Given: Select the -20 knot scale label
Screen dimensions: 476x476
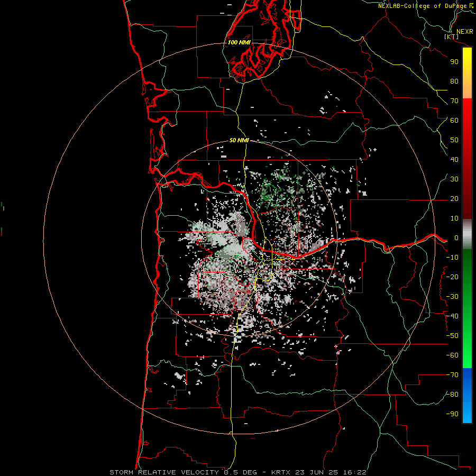Looking at the screenshot, I should 452,277.
